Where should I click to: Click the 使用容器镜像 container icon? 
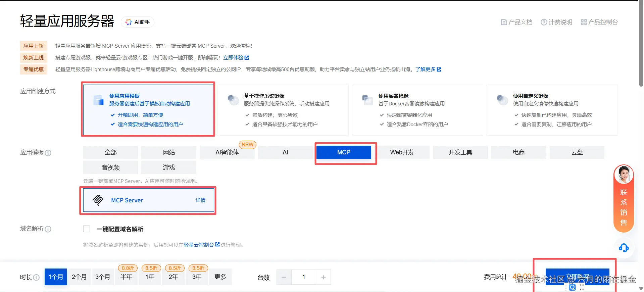click(x=367, y=100)
